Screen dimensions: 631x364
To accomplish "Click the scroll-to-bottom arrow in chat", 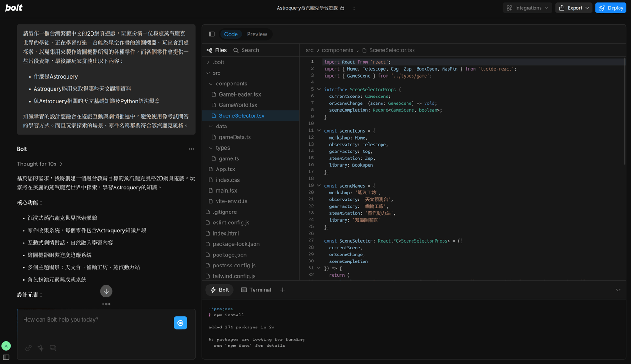I will pyautogui.click(x=106, y=291).
